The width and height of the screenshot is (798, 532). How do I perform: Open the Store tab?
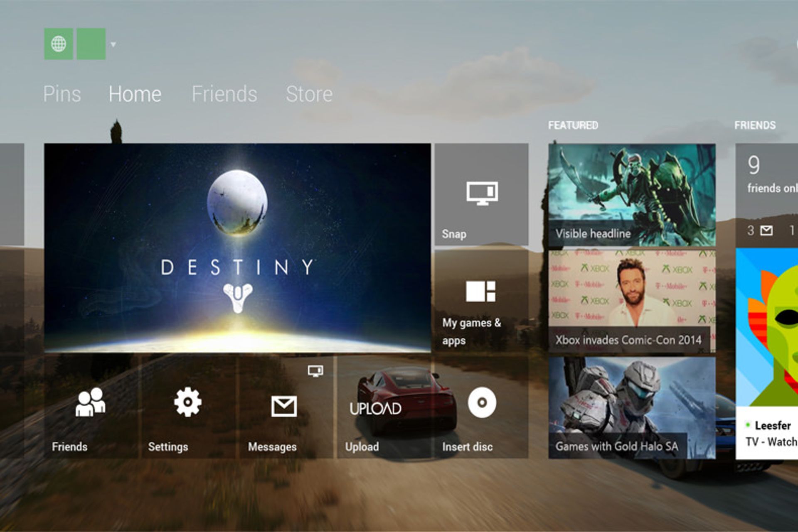click(309, 94)
